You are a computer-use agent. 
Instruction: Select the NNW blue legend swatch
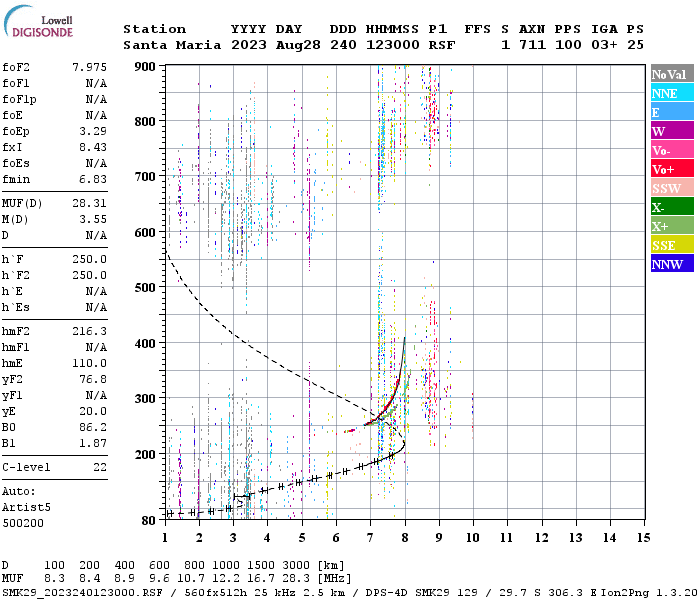tap(672, 263)
